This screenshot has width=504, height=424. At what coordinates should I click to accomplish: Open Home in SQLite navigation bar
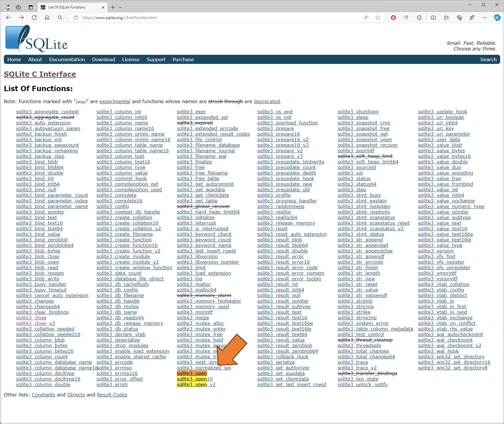14,60
